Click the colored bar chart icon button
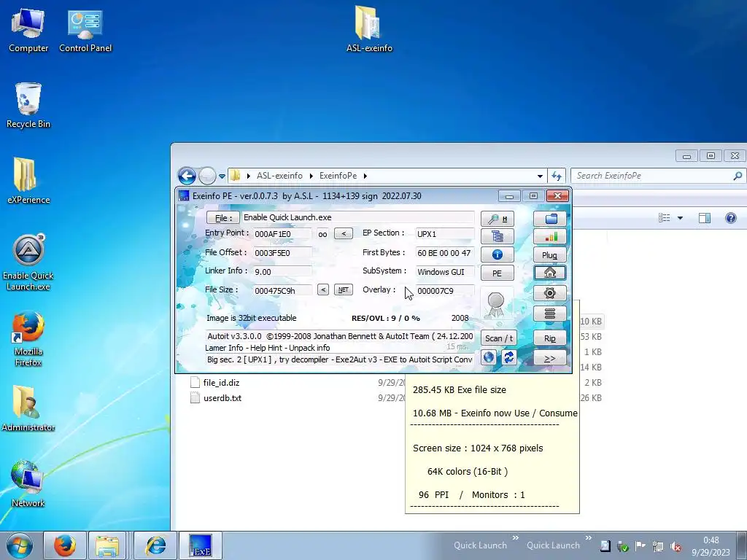 [x=550, y=236]
